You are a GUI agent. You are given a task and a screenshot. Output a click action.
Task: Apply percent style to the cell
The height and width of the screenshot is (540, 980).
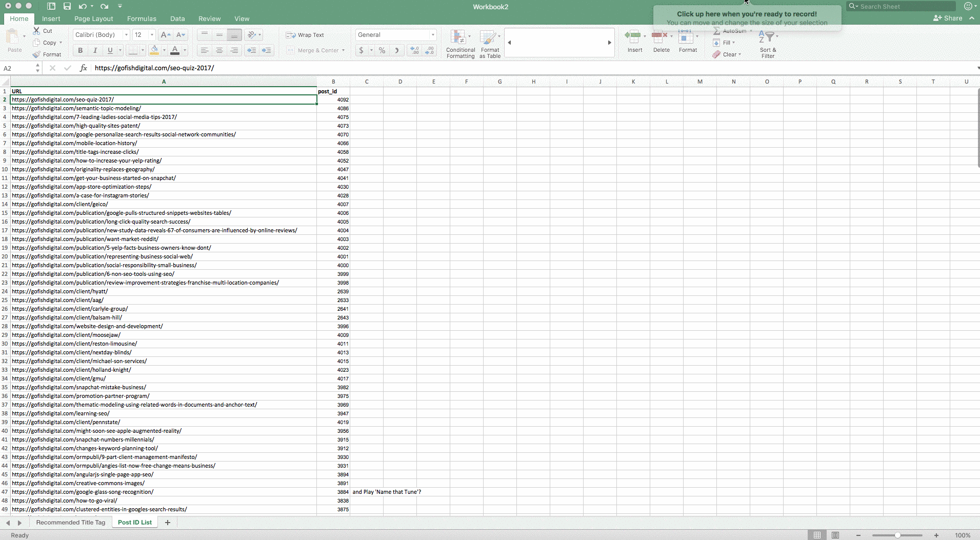point(382,50)
